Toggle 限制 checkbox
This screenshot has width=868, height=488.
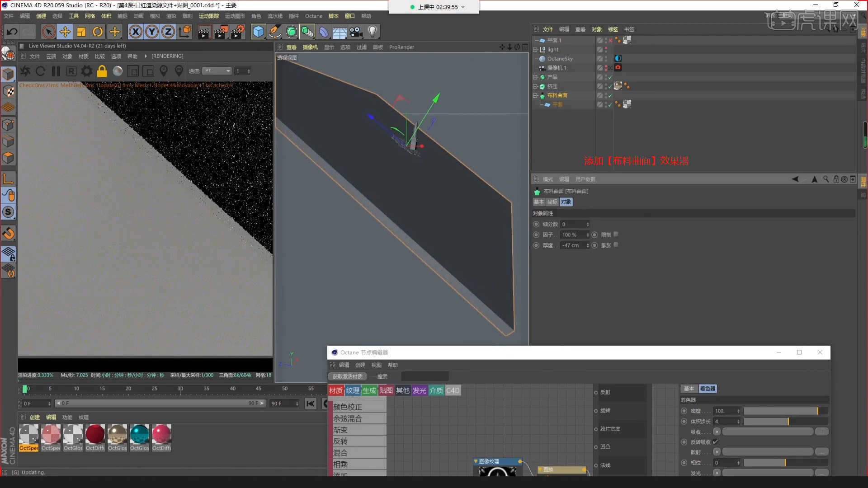coord(616,235)
